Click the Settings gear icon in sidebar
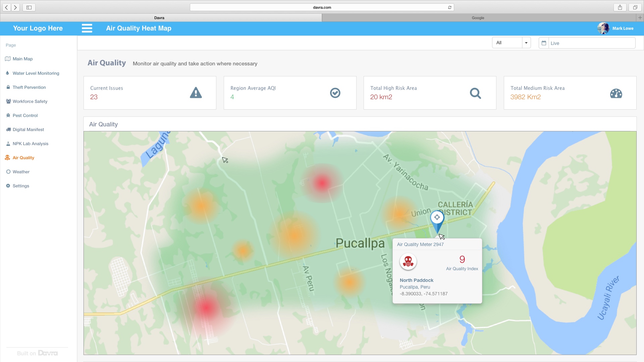644x362 pixels. click(8, 186)
